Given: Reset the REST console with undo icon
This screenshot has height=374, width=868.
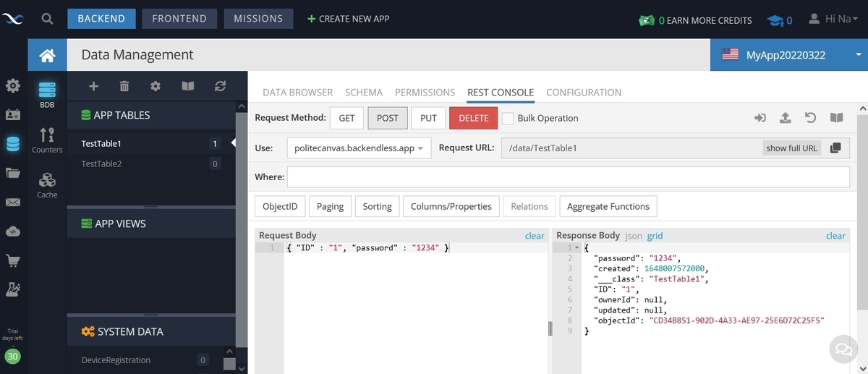Looking at the screenshot, I should pyautogui.click(x=811, y=118).
